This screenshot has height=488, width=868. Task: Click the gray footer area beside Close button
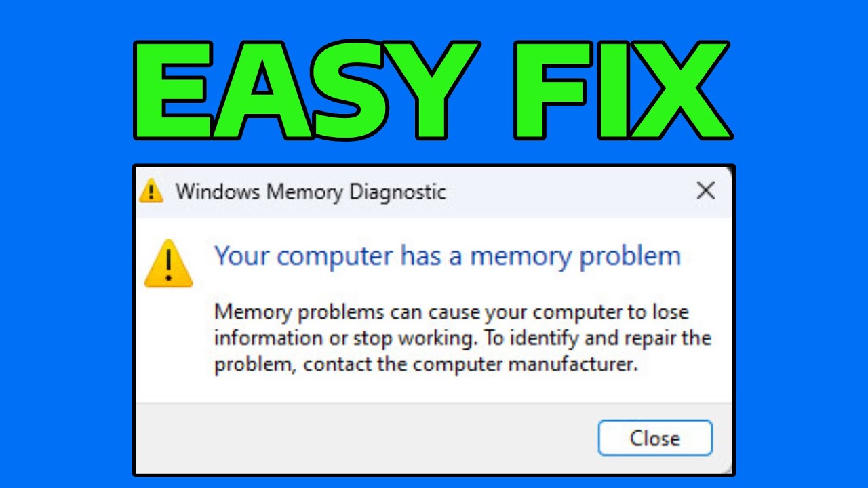point(366,438)
